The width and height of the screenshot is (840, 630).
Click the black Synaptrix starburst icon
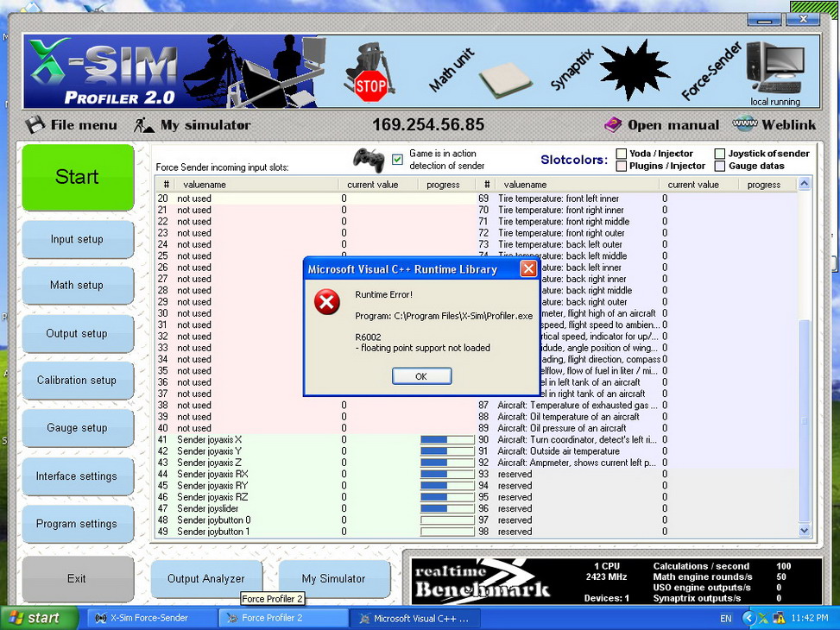(635, 70)
